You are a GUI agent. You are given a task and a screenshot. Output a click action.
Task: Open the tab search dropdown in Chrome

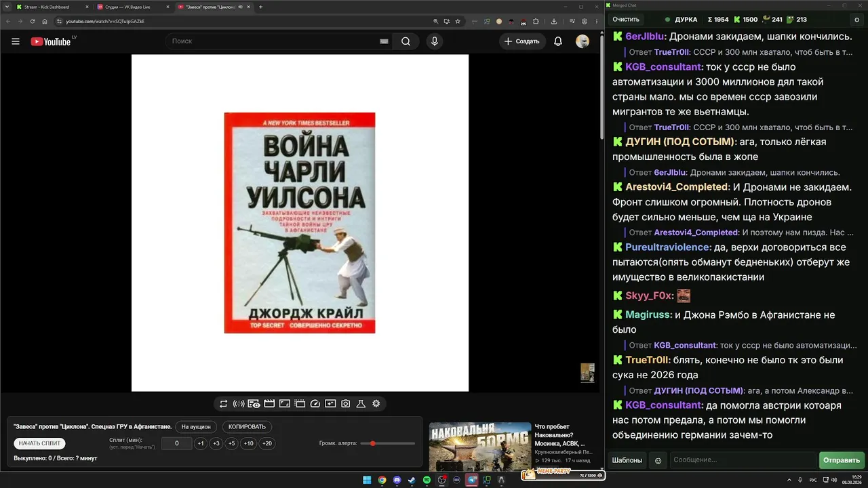(6, 7)
